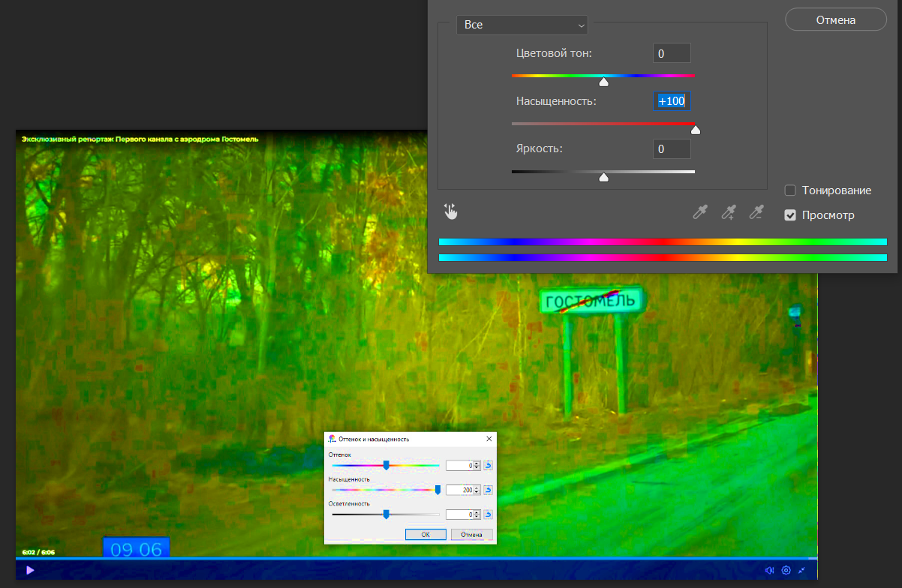The height and width of the screenshot is (588, 902).
Task: Open the video player settings gear
Action: point(786,570)
